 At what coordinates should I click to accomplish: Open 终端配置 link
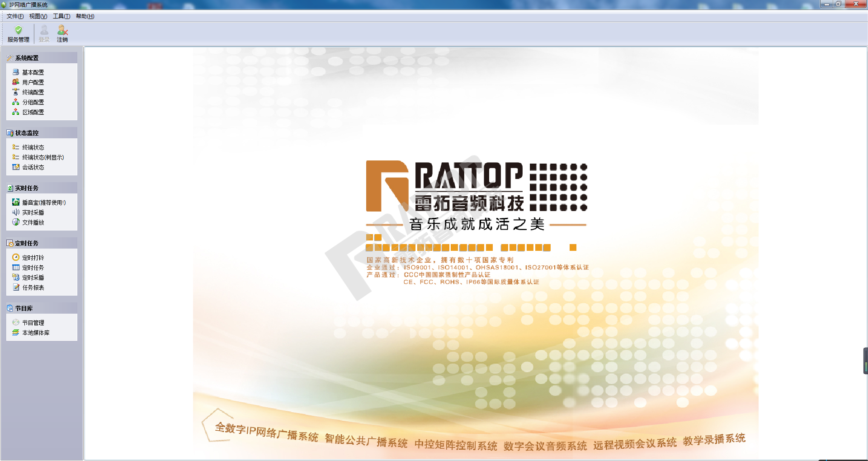click(x=33, y=92)
